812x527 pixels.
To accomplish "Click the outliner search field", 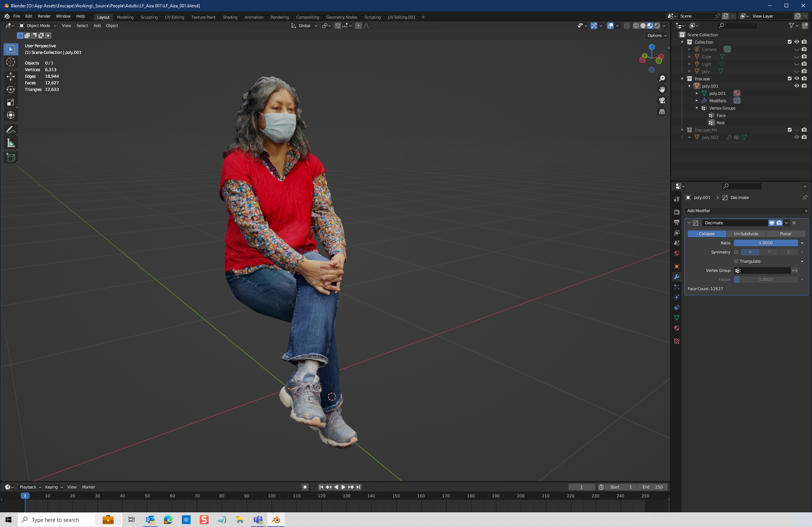I will (737, 26).
